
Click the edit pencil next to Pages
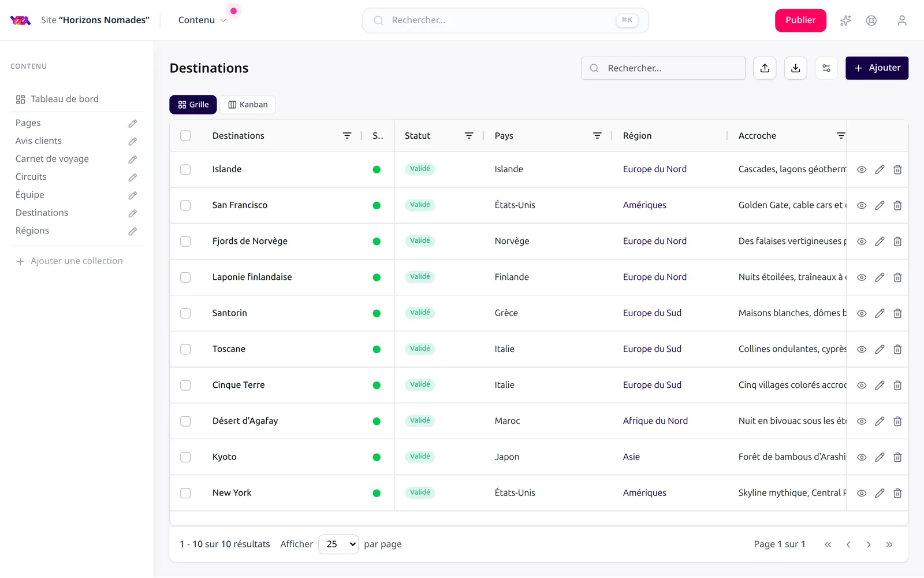[133, 123]
